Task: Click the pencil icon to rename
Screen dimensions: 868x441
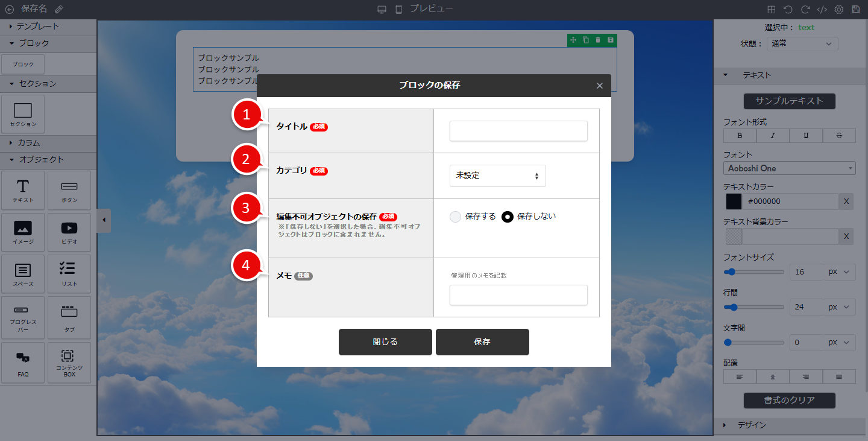Action: point(58,9)
